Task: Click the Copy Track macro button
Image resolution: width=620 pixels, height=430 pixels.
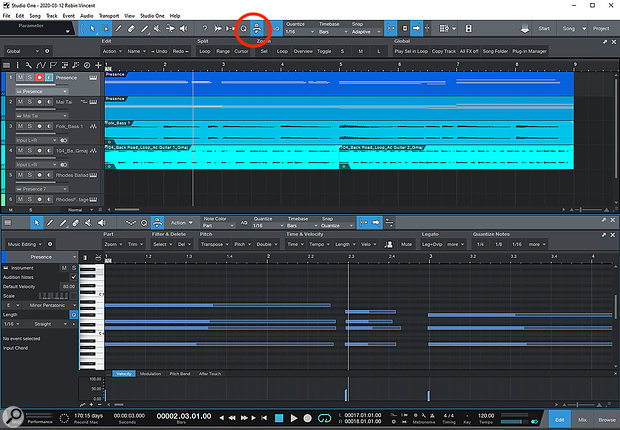Action: [x=444, y=51]
